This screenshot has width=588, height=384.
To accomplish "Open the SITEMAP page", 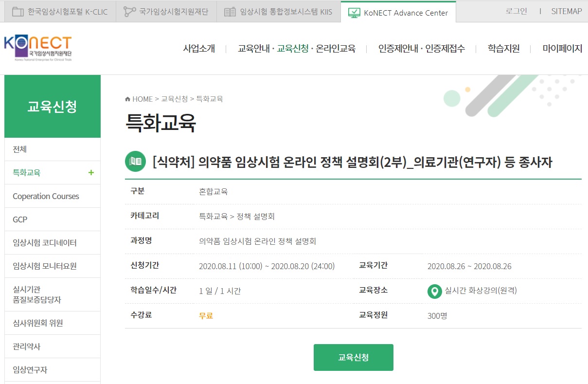I will pyautogui.click(x=566, y=11).
